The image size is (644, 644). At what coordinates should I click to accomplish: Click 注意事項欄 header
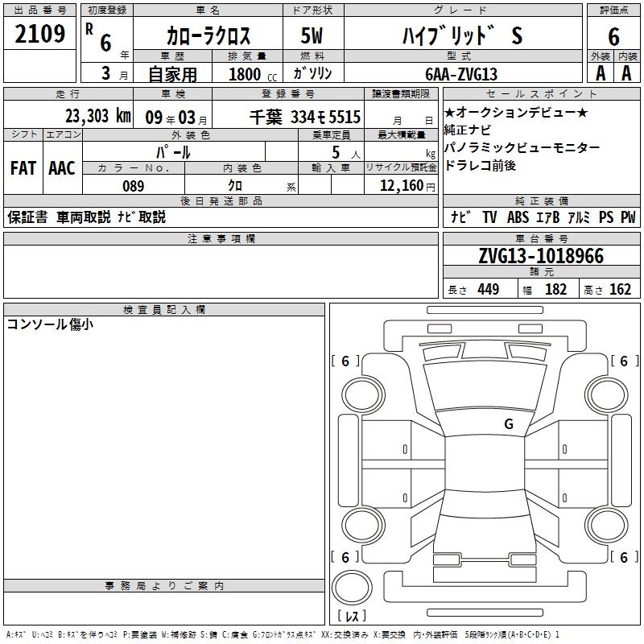(221, 238)
